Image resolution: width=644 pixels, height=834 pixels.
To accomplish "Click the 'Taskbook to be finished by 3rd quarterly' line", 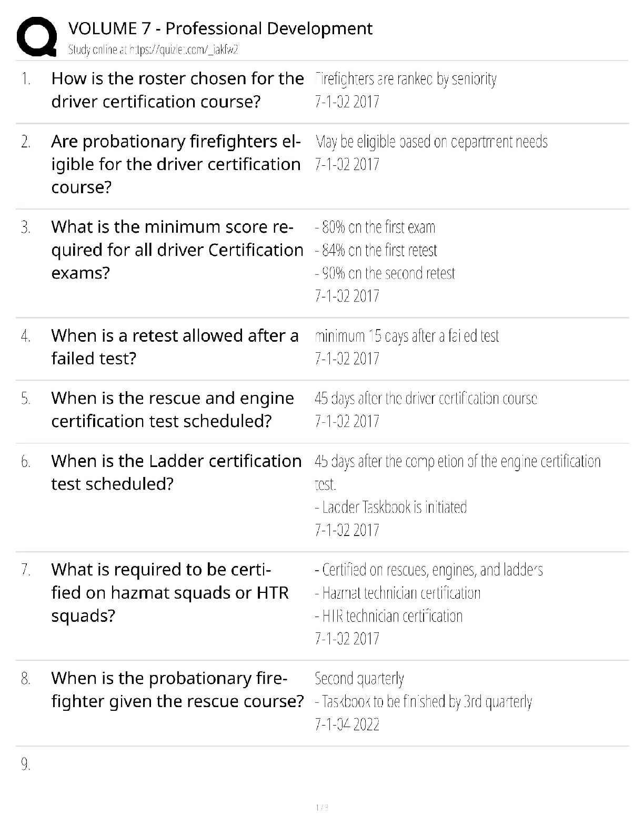I will (424, 702).
